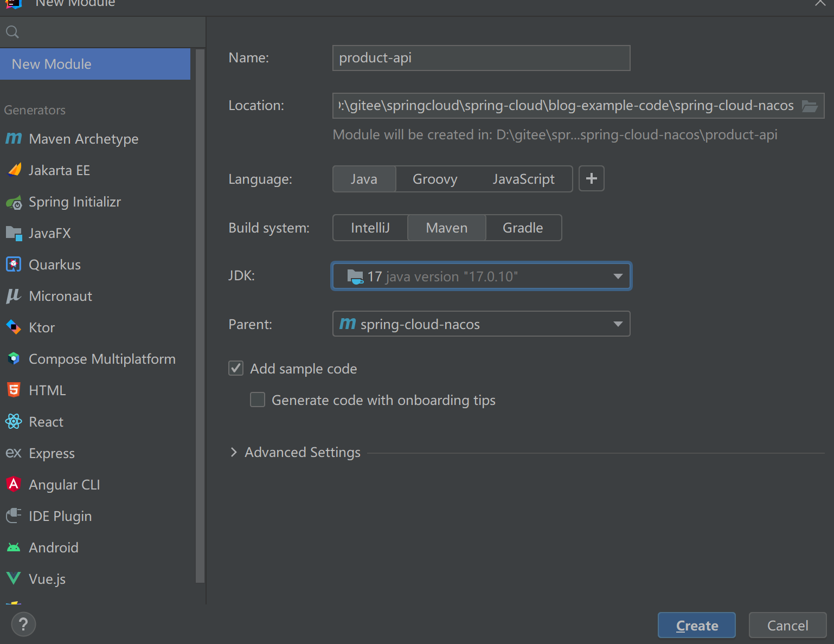
Task: Close the New Module dialog
Action: click(820, 3)
